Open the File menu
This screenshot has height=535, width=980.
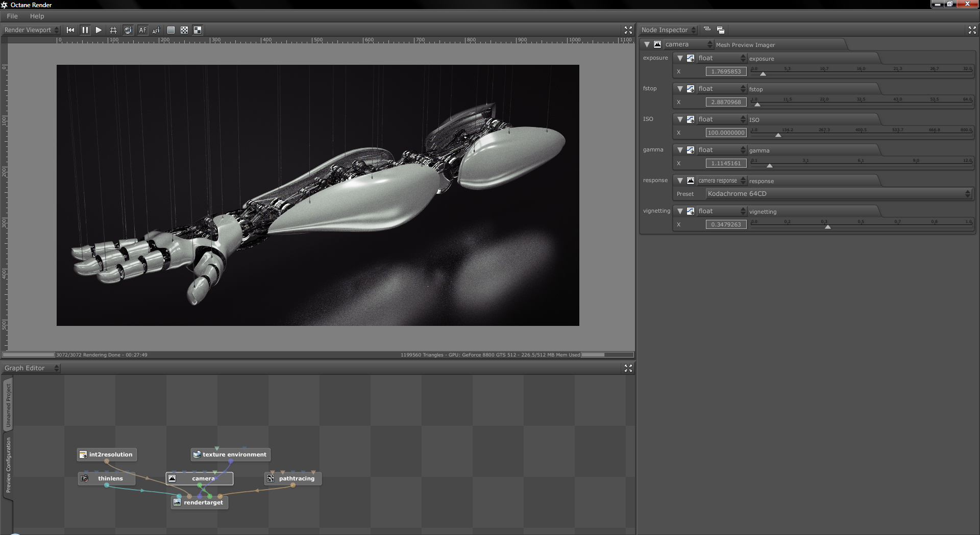(x=12, y=16)
